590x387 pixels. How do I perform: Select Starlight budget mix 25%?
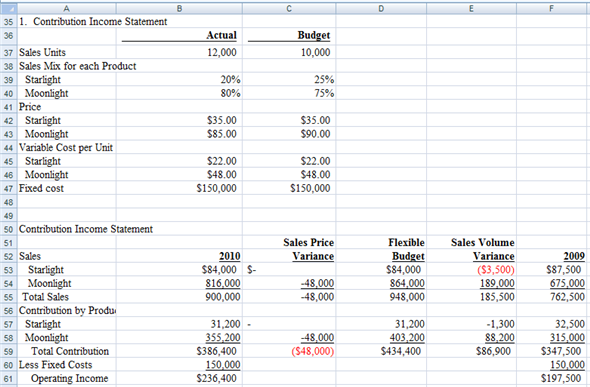point(324,80)
